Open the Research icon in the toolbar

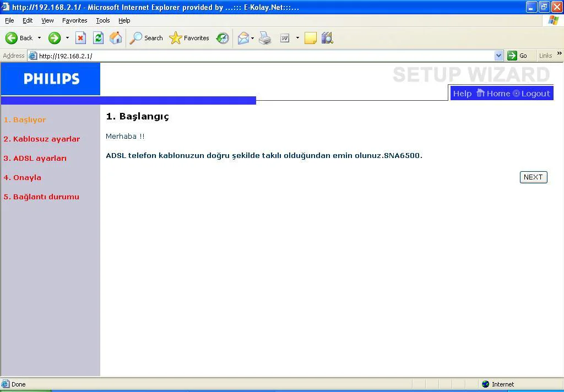327,38
